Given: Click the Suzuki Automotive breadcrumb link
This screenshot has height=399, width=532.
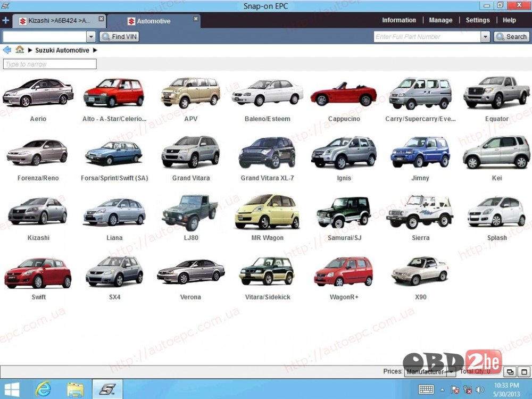Looking at the screenshot, I should click(x=62, y=50).
